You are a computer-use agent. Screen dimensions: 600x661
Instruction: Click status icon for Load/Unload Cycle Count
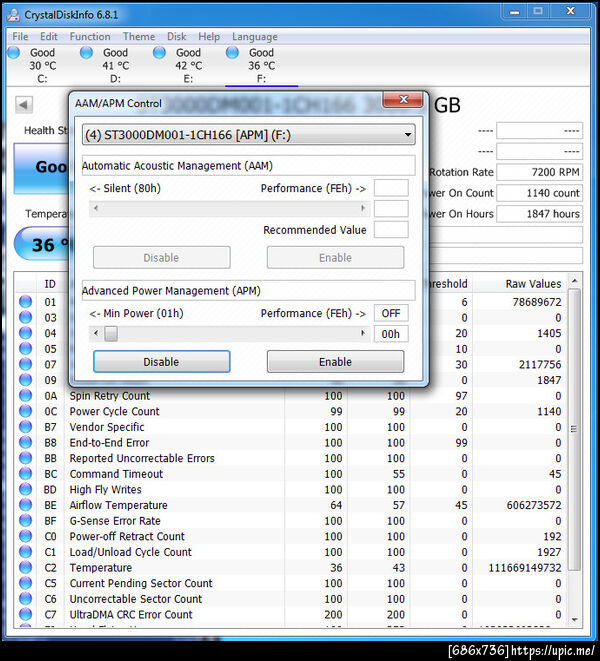[x=26, y=552]
